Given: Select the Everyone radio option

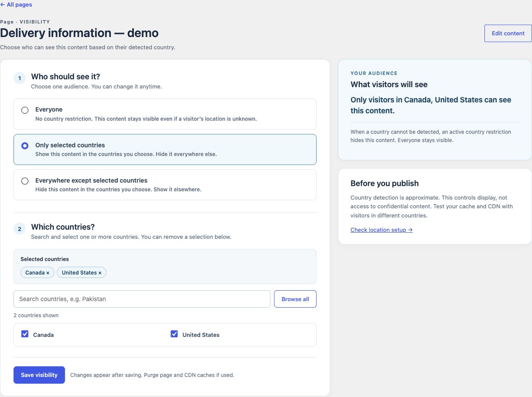Looking at the screenshot, I should 25,110.
